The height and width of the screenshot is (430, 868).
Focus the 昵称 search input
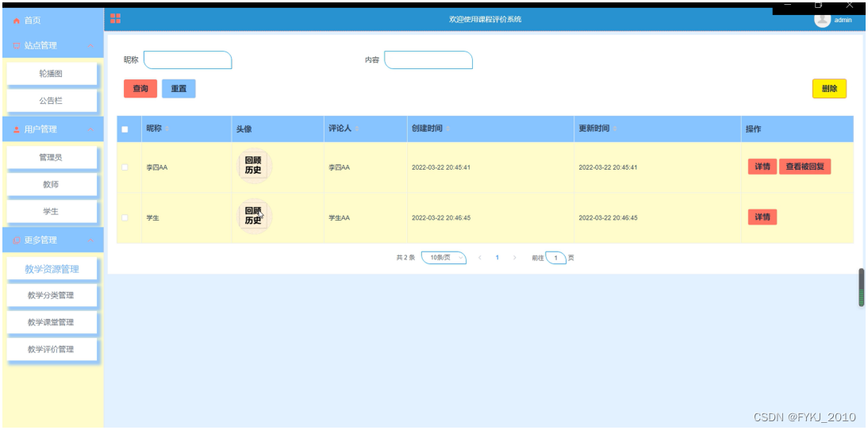(188, 60)
